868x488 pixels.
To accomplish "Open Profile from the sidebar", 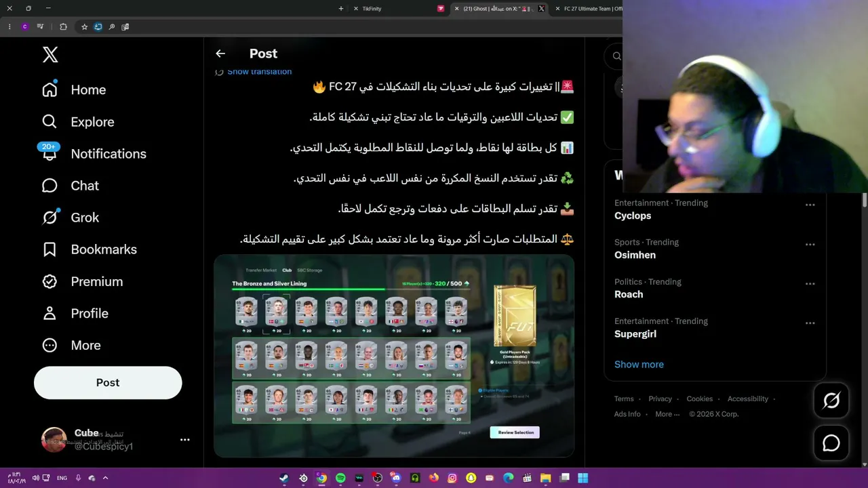I will (75, 313).
